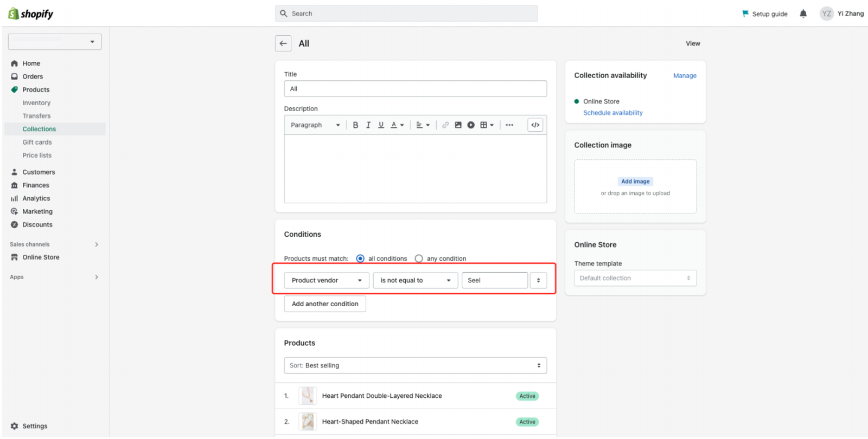Open the "is not equal to" dropdown
Viewport: 868px width, 439px height.
click(x=415, y=280)
